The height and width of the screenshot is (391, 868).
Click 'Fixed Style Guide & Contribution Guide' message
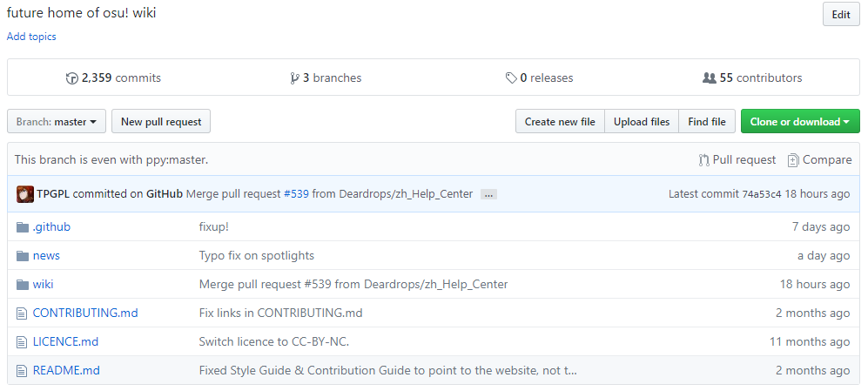388,371
